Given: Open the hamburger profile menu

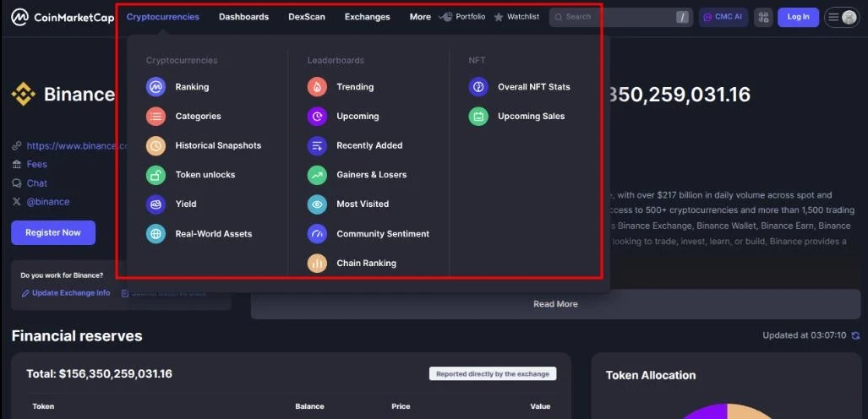Looking at the screenshot, I should pos(842,17).
